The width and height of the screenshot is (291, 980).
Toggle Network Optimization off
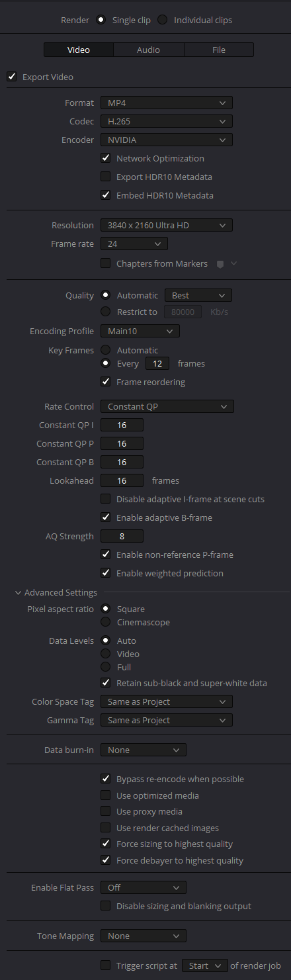pos(105,158)
